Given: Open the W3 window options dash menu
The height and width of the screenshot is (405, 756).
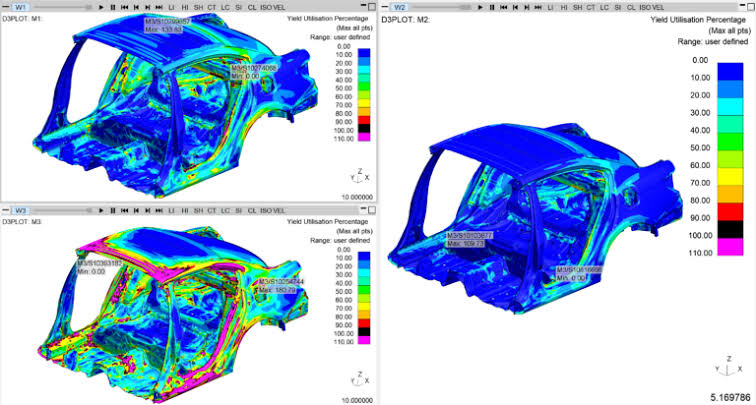Looking at the screenshot, I should [5, 211].
